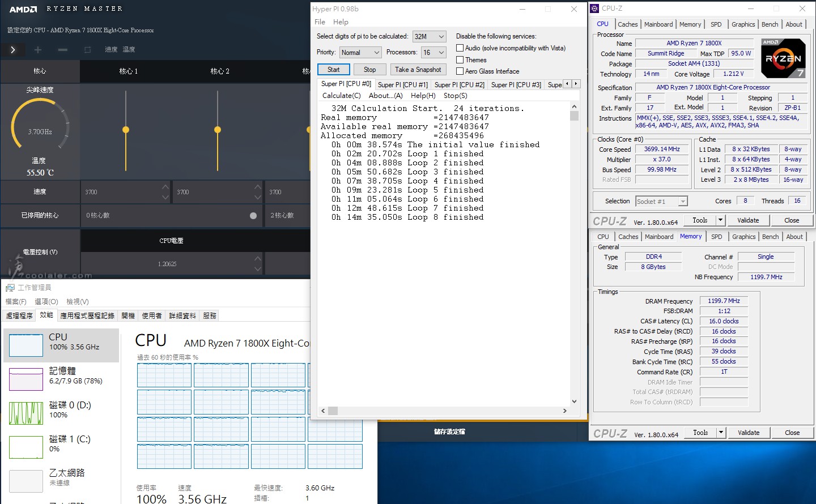The height and width of the screenshot is (504, 816).
Task: Select Ethernet graph thumbnail in Task Manager
Action: pos(26,481)
